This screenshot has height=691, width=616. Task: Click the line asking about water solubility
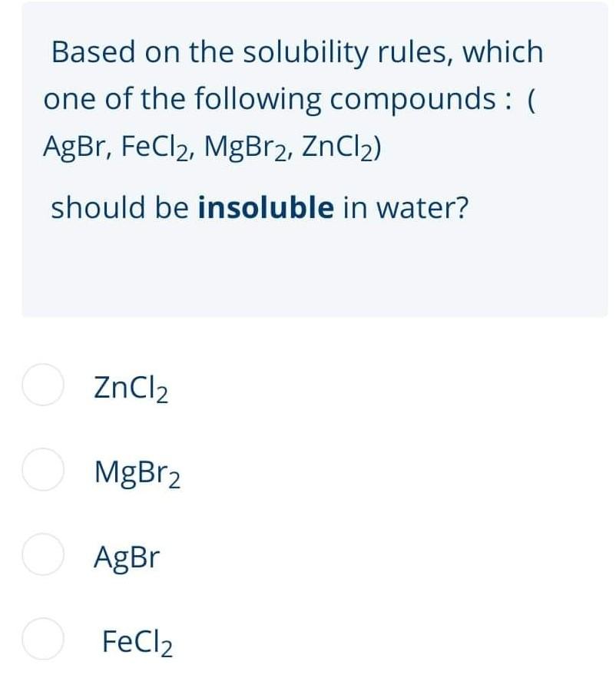pos(259,207)
